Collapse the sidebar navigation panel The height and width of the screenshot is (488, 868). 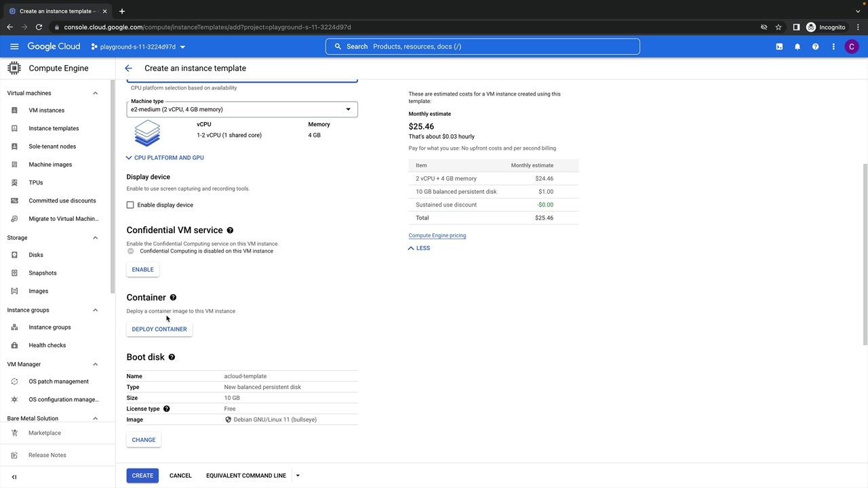coord(14,476)
